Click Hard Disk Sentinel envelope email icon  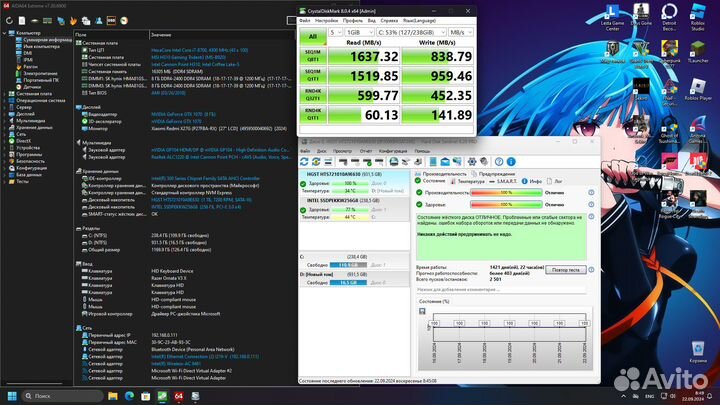pyautogui.click(x=445, y=162)
